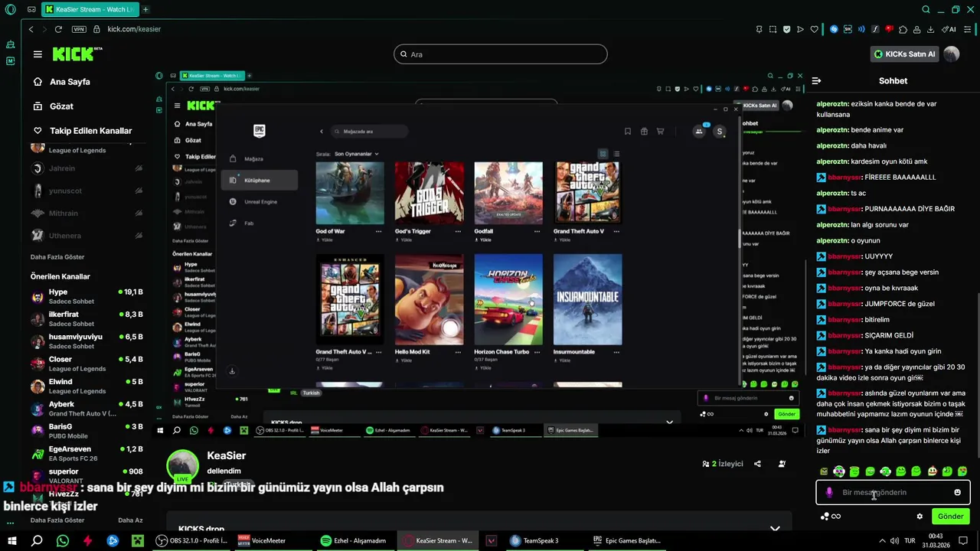Open the Kick hamburger menu
The width and height of the screenshot is (980, 551).
coord(38,54)
